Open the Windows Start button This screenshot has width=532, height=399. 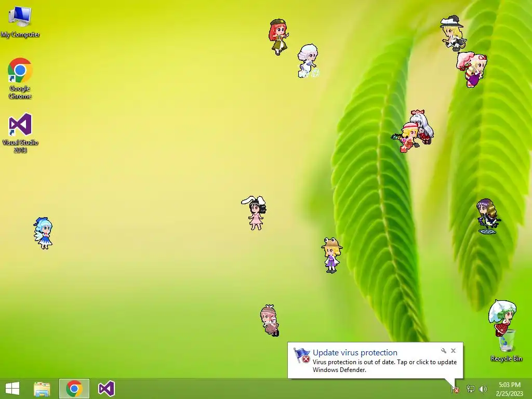(x=12, y=389)
